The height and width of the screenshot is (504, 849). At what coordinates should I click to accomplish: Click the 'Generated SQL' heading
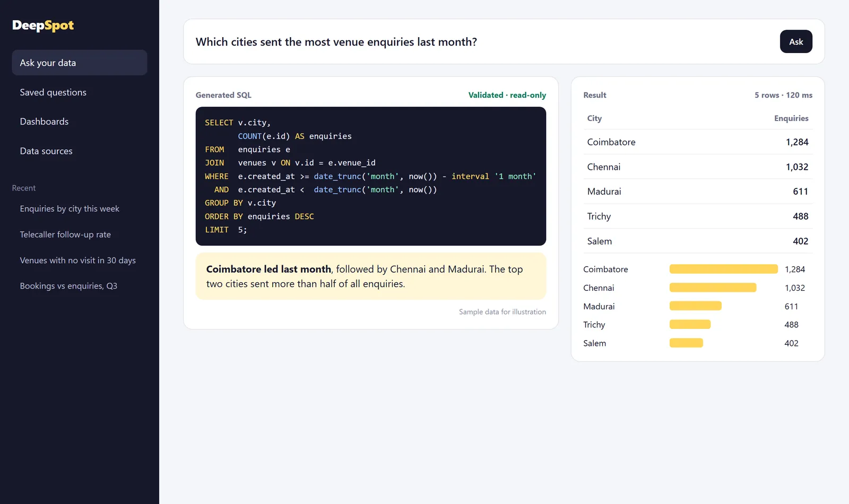click(x=223, y=95)
